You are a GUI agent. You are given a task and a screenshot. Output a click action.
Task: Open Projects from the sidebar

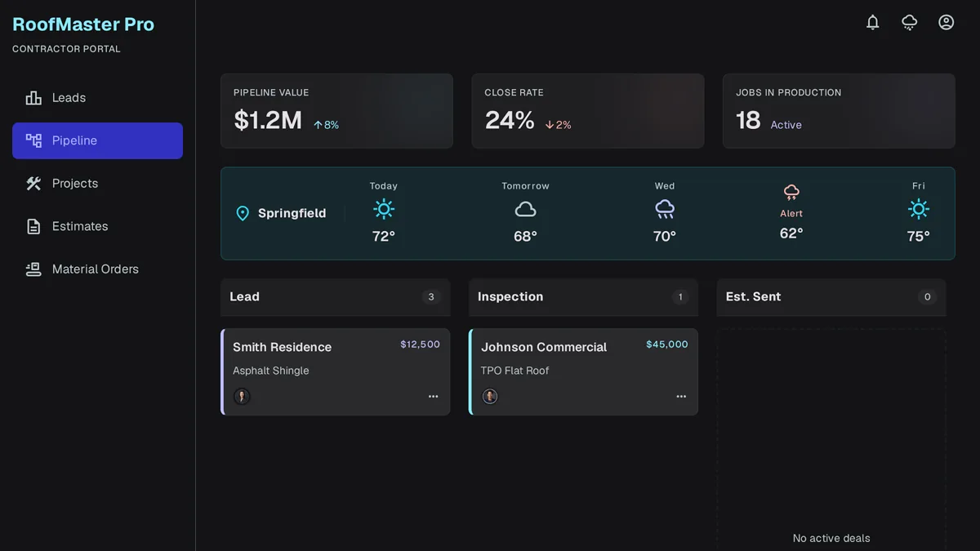97,184
